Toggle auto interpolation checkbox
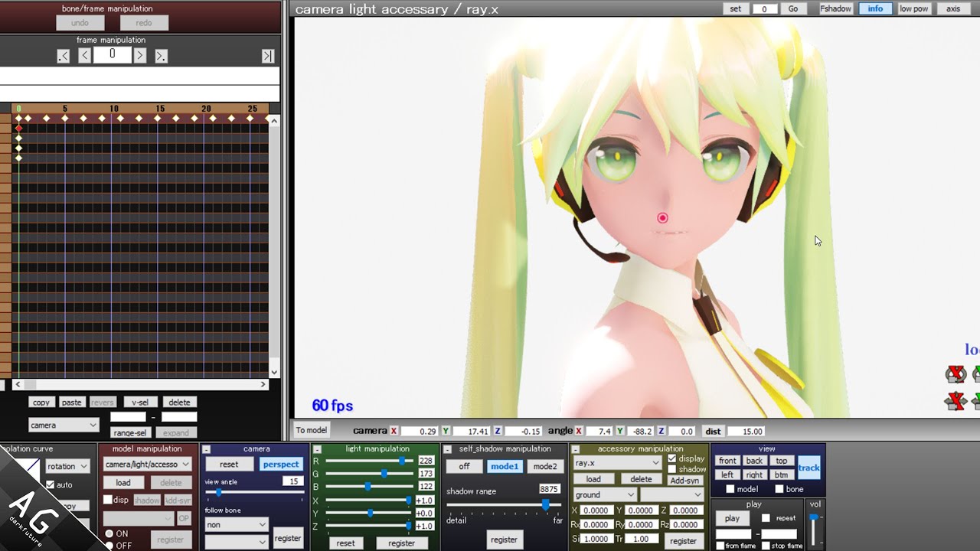The image size is (980, 551). [51, 484]
